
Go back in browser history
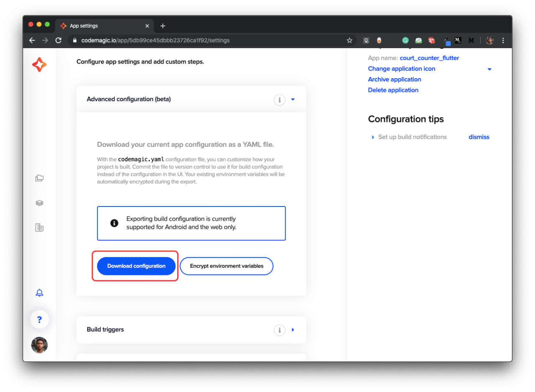(x=32, y=41)
